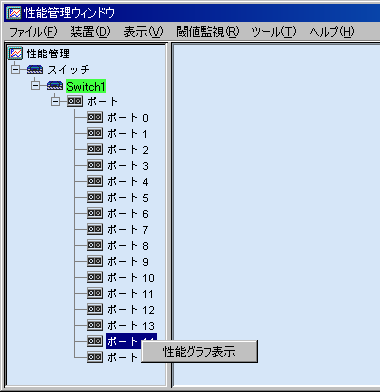
Task: Open the 閾値監視(R) menu
Action: [208, 32]
